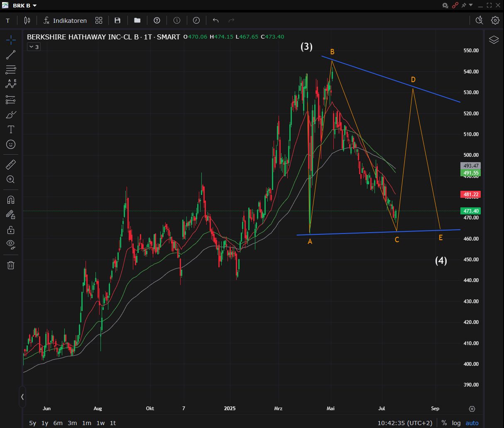This screenshot has width=504, height=428.
Task: Click the trash icon to delete drawings
Action: 11,265
